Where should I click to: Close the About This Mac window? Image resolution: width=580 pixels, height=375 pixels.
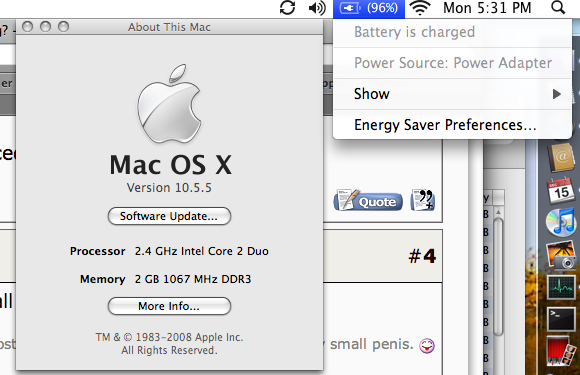[27, 27]
